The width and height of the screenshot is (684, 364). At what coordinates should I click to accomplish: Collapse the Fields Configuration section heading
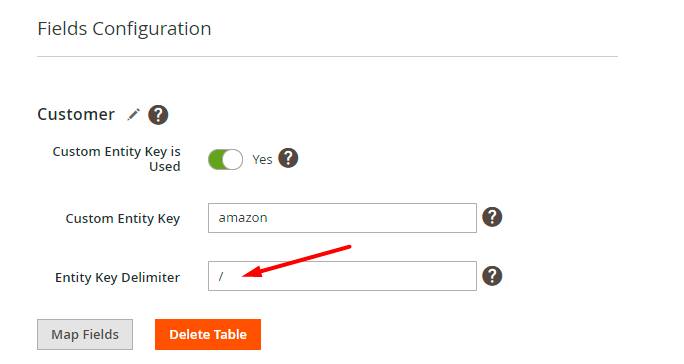(124, 29)
